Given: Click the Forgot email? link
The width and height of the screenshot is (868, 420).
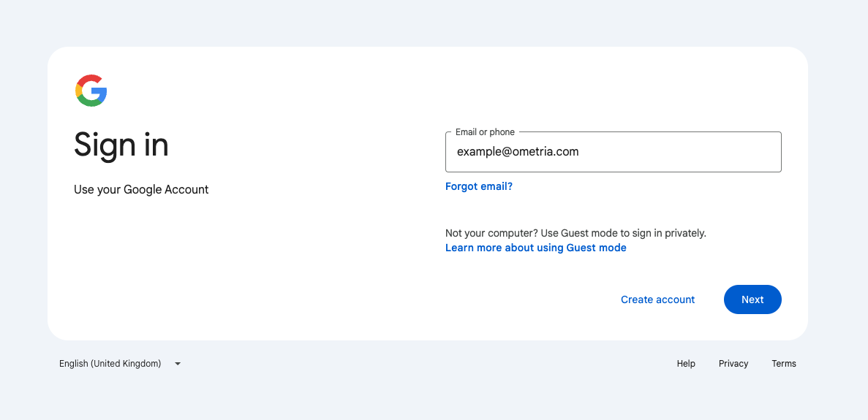Looking at the screenshot, I should point(479,187).
